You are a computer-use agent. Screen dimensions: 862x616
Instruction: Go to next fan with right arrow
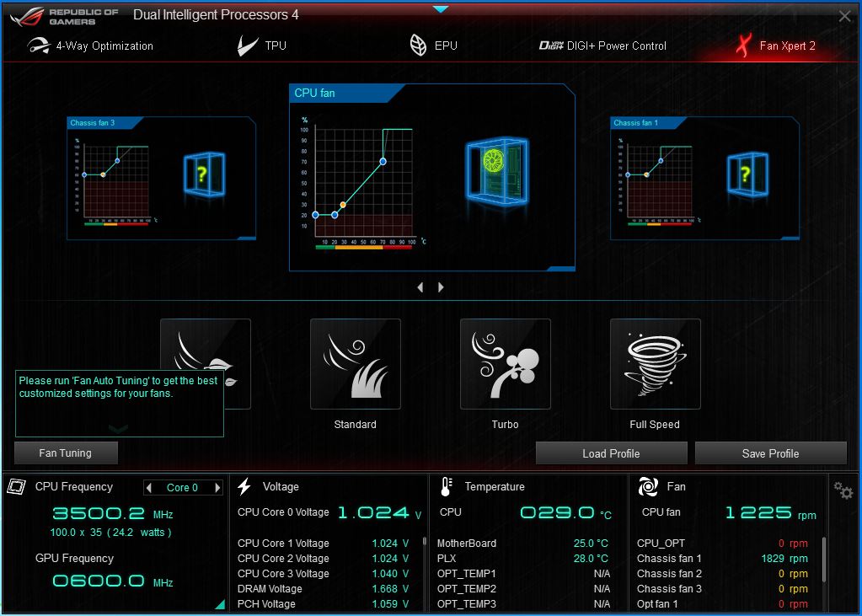pyautogui.click(x=441, y=287)
